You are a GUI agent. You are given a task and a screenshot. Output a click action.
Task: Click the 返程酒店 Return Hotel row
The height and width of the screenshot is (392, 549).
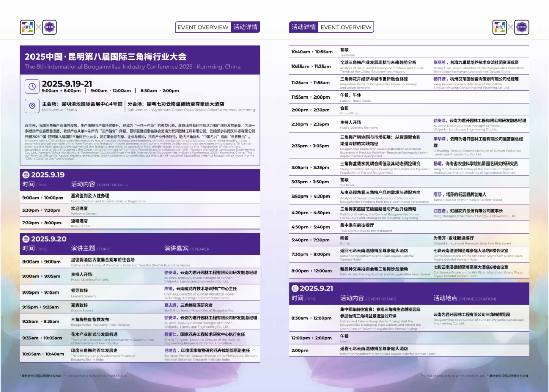140,223
